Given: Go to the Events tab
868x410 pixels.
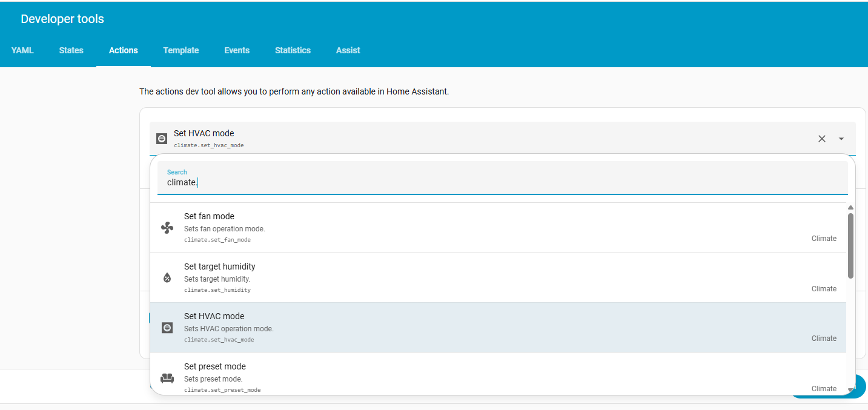Looking at the screenshot, I should (x=237, y=50).
